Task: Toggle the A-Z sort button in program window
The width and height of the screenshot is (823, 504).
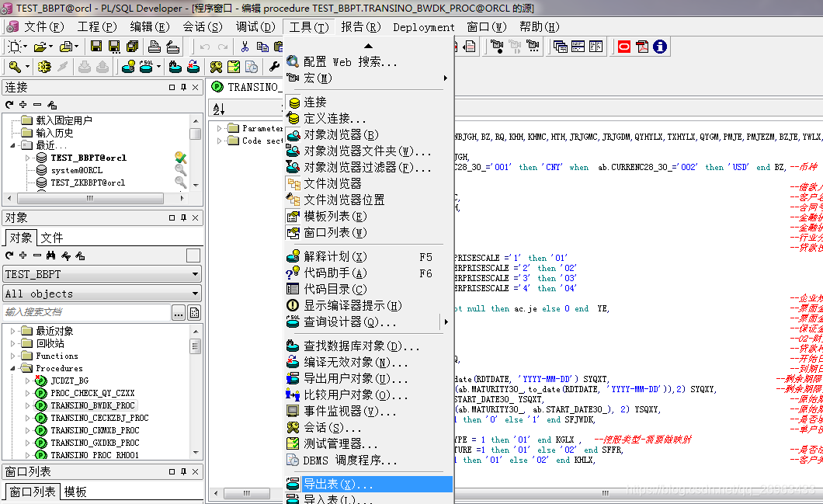Action: click(219, 109)
